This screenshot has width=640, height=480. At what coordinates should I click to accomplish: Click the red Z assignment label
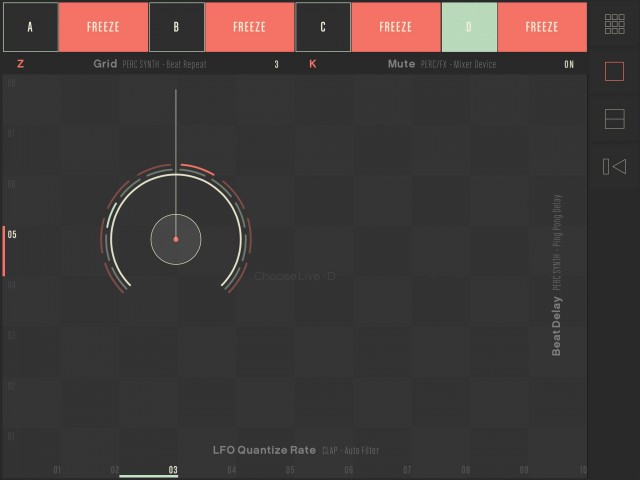pyautogui.click(x=20, y=64)
